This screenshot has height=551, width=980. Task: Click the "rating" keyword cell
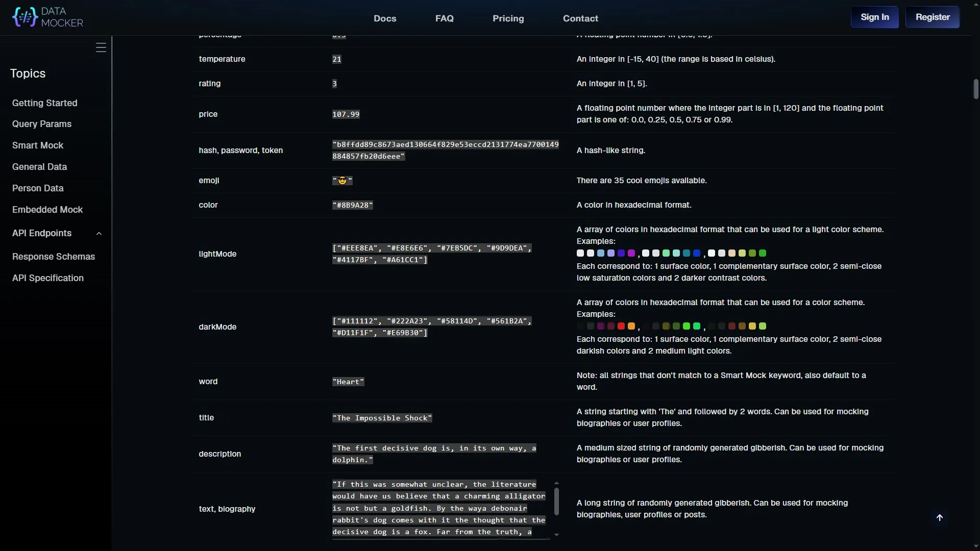click(210, 84)
